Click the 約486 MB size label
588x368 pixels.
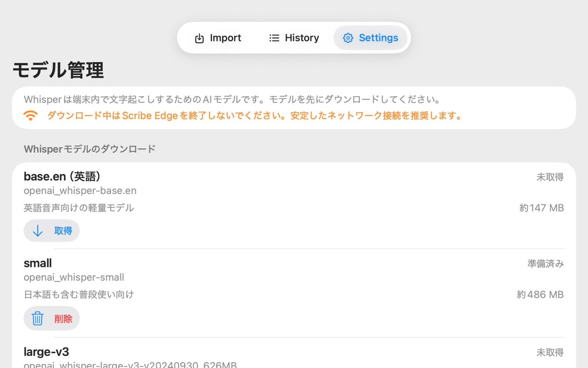point(540,294)
